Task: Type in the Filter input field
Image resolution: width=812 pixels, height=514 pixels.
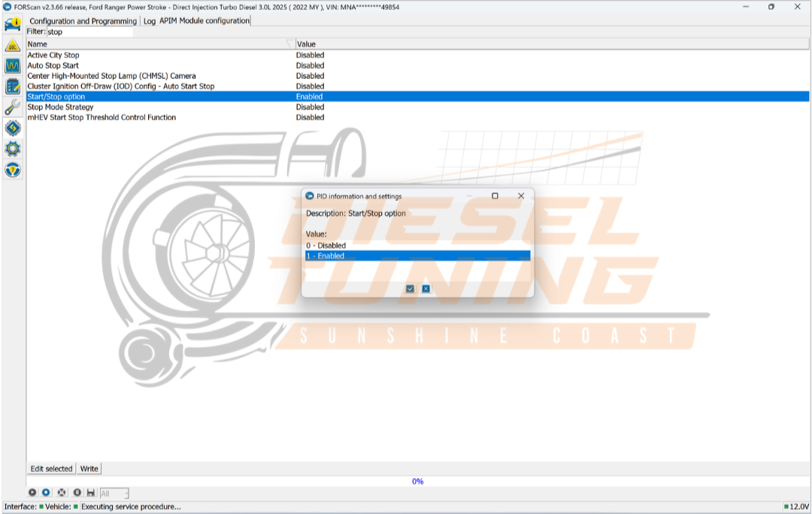Action: [90, 32]
